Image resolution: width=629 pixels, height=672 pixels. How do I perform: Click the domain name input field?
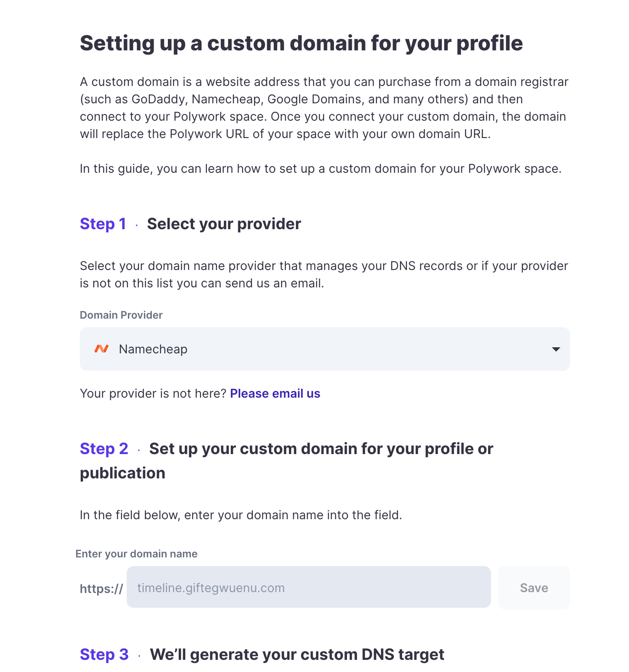tap(308, 587)
